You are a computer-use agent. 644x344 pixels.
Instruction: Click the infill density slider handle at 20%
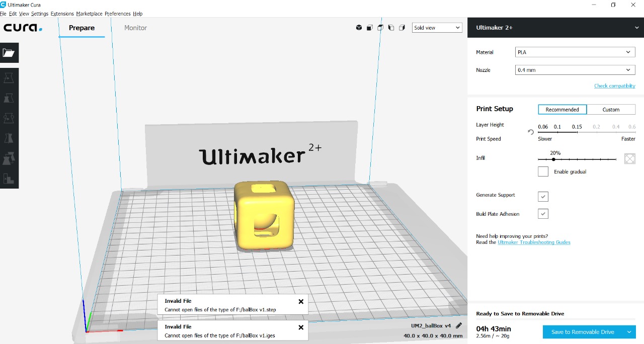[553, 159]
